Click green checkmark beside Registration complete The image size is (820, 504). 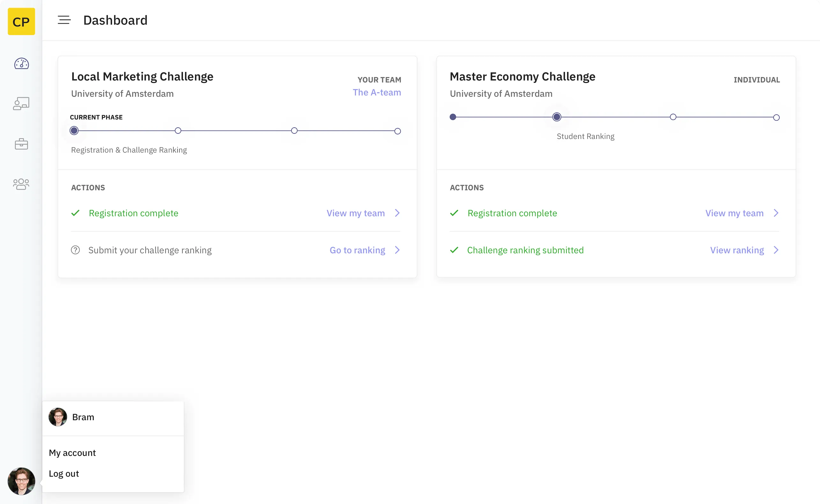[x=75, y=213]
